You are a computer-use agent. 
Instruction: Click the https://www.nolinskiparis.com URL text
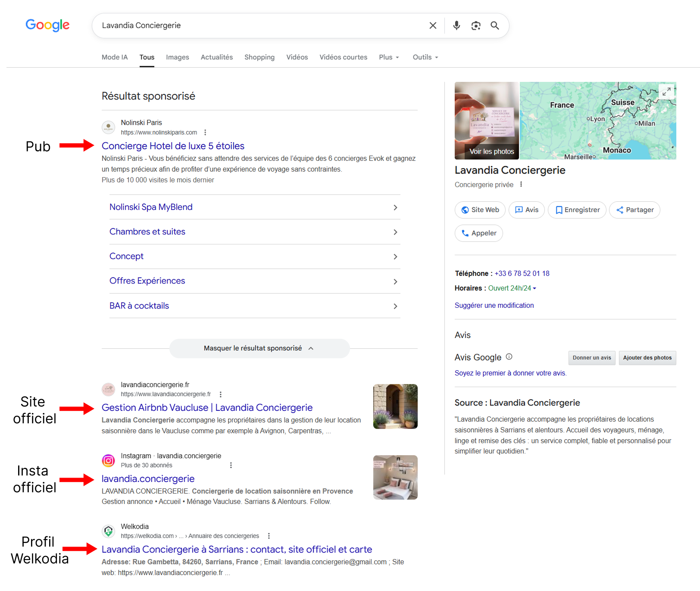159,132
